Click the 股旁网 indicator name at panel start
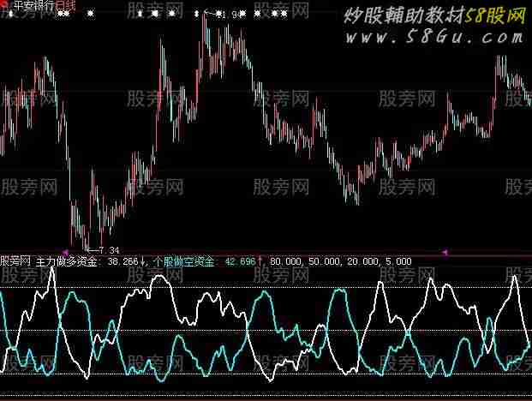This screenshot has width=532, height=401. coord(15,261)
